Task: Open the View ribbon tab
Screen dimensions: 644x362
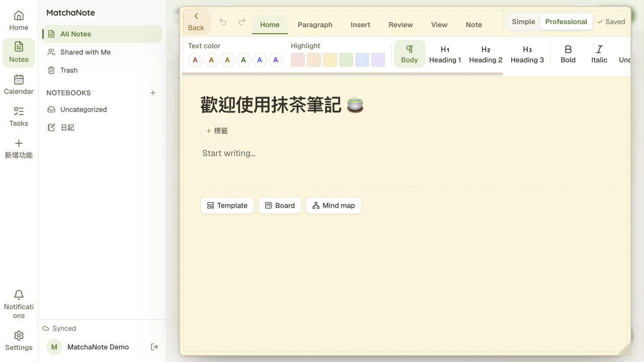Action: [439, 25]
